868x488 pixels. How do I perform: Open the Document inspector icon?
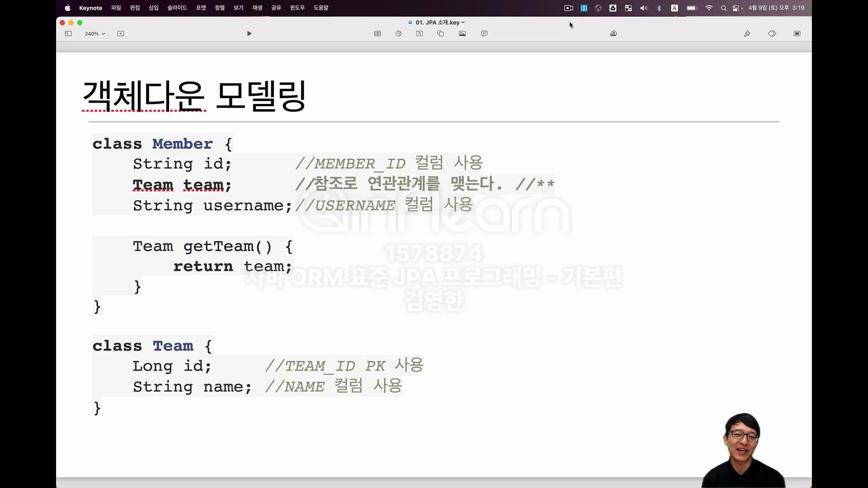pos(797,33)
